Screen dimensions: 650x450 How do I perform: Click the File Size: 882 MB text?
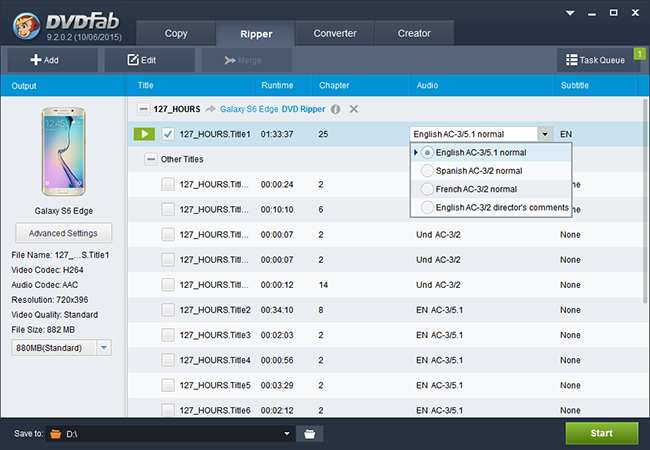[43, 330]
